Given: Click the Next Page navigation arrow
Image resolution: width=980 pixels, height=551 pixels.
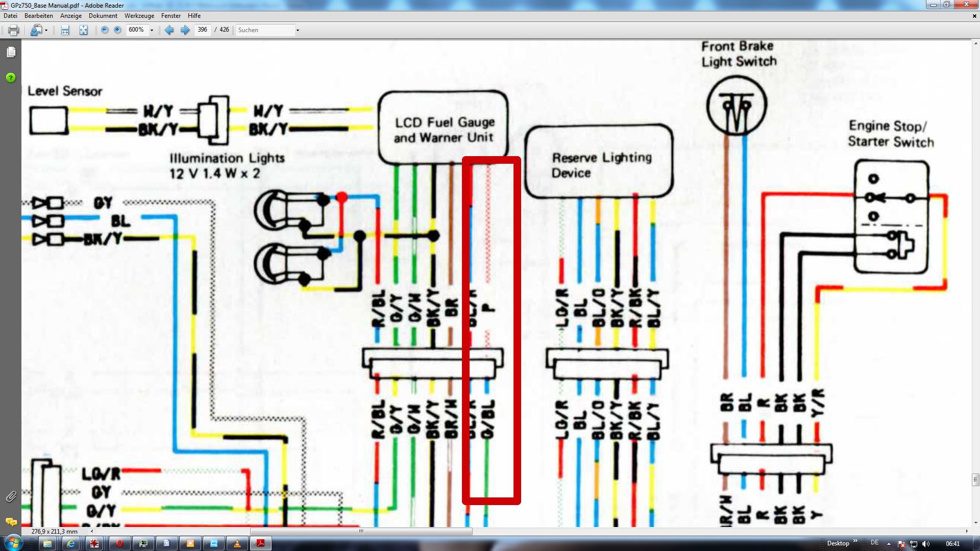Looking at the screenshot, I should click(185, 29).
